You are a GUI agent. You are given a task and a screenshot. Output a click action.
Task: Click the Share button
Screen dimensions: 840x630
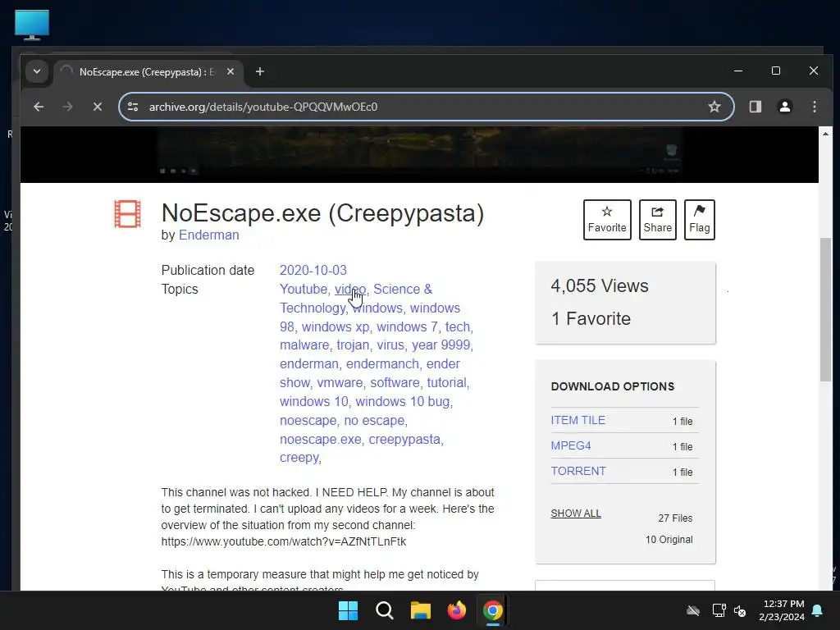click(x=657, y=220)
